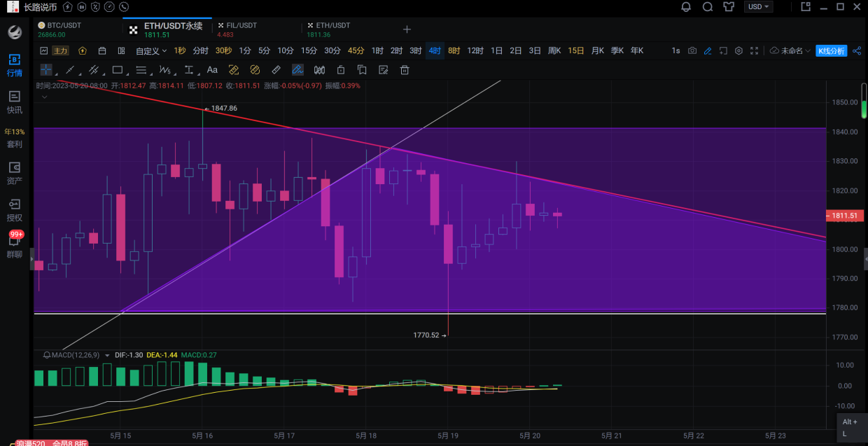Click the K线分析 button
This screenshot has width=868, height=446.
[x=832, y=51]
